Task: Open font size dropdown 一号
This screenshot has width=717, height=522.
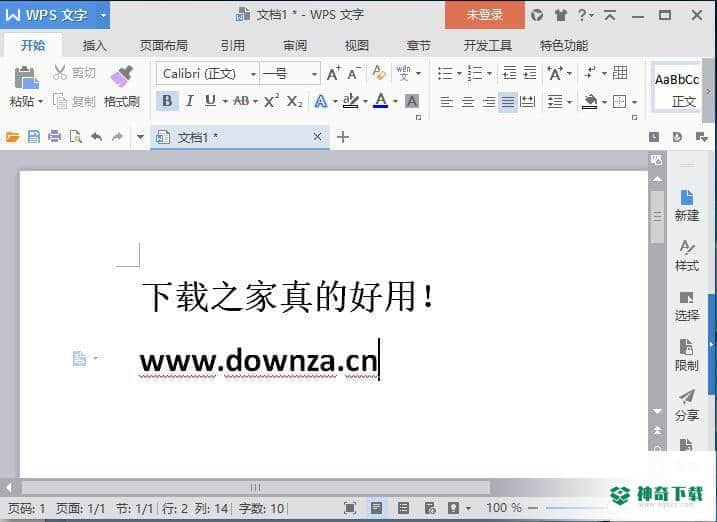Action: pos(314,74)
